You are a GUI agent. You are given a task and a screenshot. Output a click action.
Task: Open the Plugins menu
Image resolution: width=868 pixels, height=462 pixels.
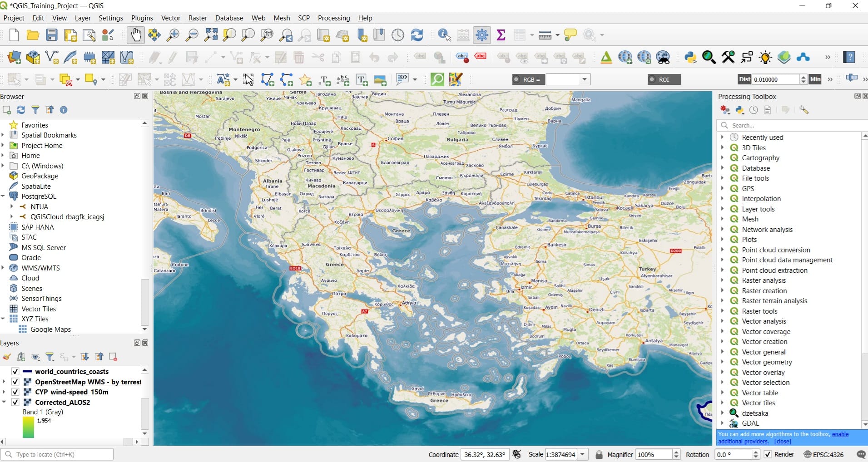pyautogui.click(x=142, y=18)
